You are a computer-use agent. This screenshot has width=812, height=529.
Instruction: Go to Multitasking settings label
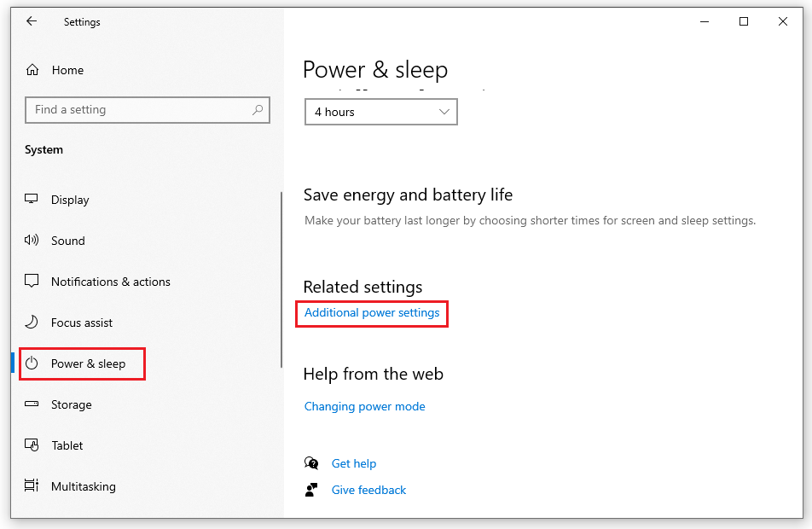[x=83, y=486]
